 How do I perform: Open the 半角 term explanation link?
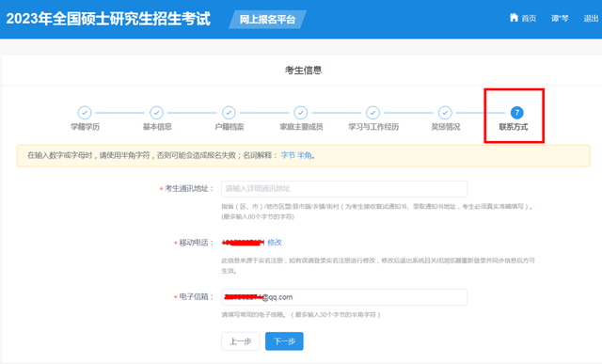pyautogui.click(x=304, y=155)
